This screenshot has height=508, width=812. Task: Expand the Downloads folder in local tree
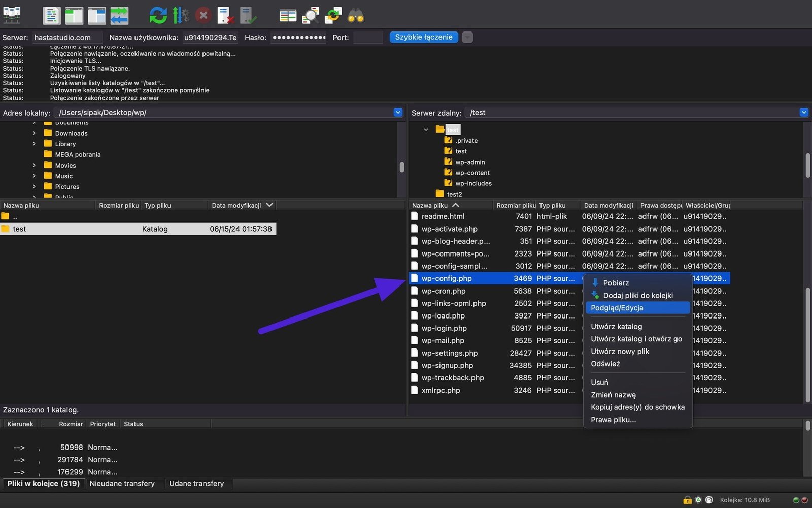point(34,133)
